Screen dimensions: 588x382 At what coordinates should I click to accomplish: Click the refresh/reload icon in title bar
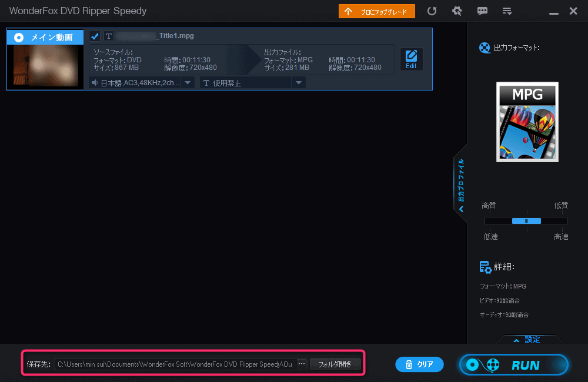[x=432, y=11]
